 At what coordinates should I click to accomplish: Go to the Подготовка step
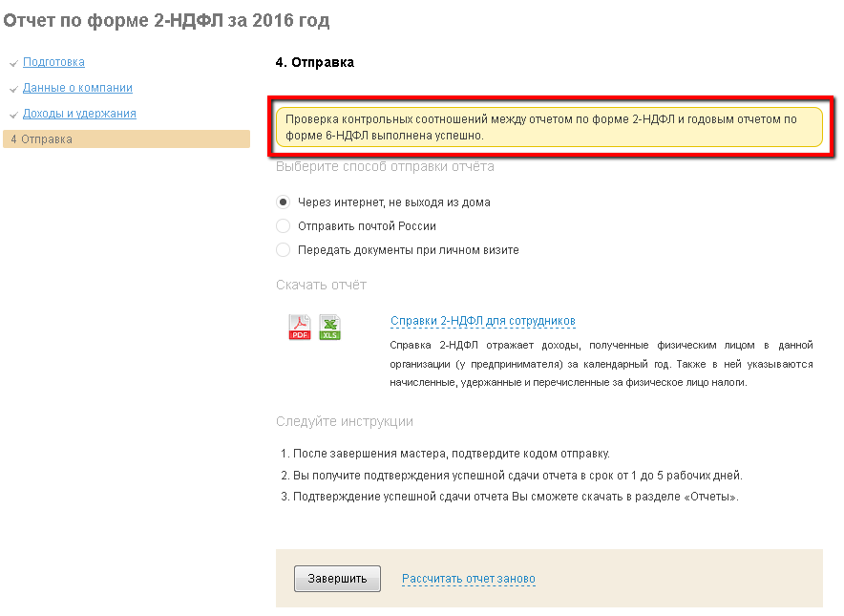tap(53, 62)
